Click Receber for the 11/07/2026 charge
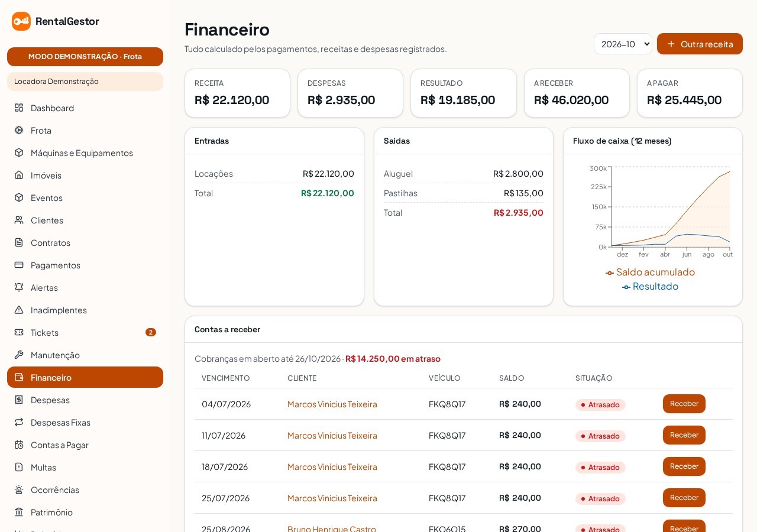This screenshot has width=757, height=532. (x=684, y=435)
